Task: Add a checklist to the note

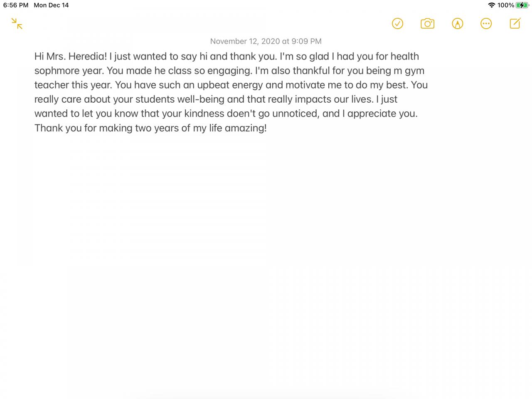Action: 397,24
